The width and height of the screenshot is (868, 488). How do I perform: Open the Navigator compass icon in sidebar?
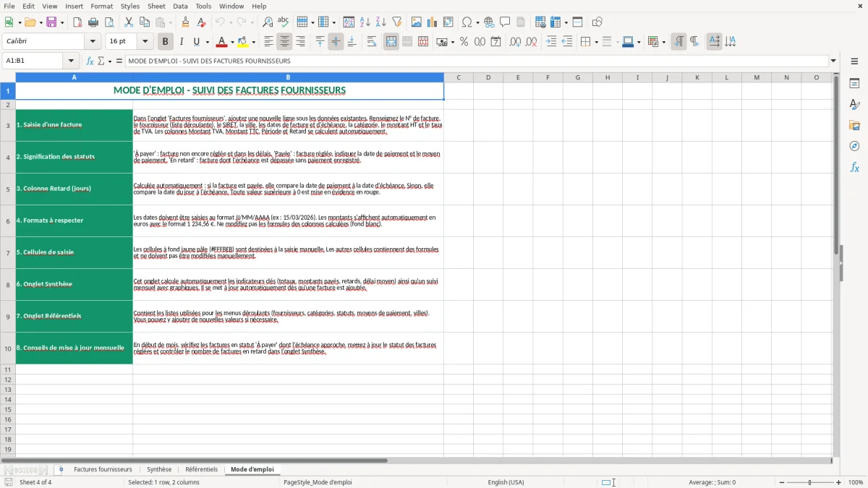coord(854,146)
